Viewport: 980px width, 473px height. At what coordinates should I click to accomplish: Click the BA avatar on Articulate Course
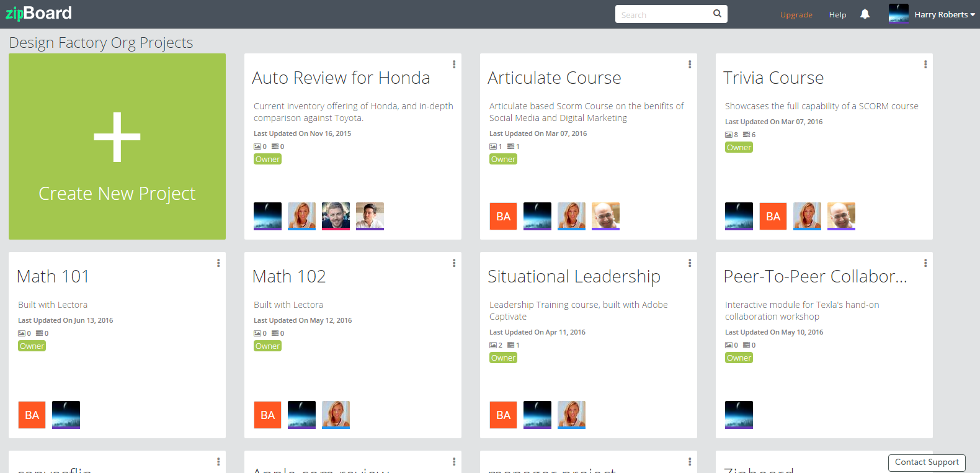[503, 216]
